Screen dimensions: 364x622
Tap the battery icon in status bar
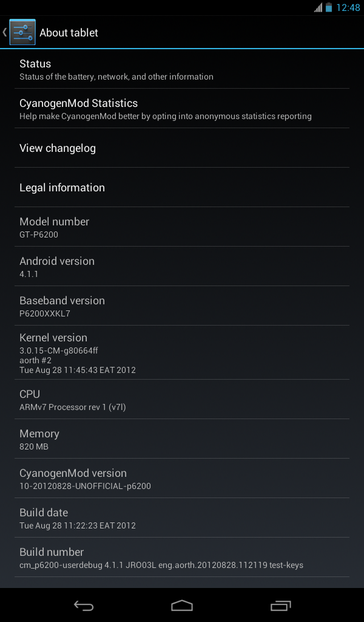[329, 7]
